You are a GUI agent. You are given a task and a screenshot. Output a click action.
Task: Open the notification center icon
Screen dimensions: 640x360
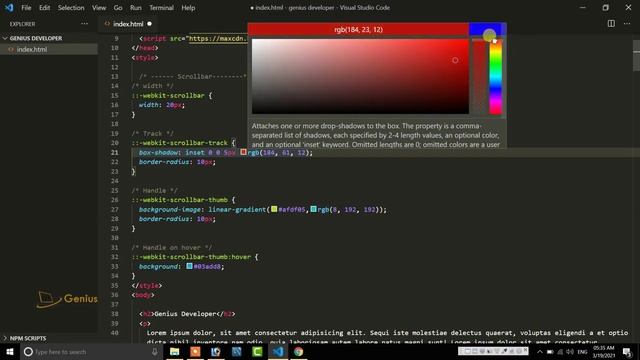(x=627, y=351)
